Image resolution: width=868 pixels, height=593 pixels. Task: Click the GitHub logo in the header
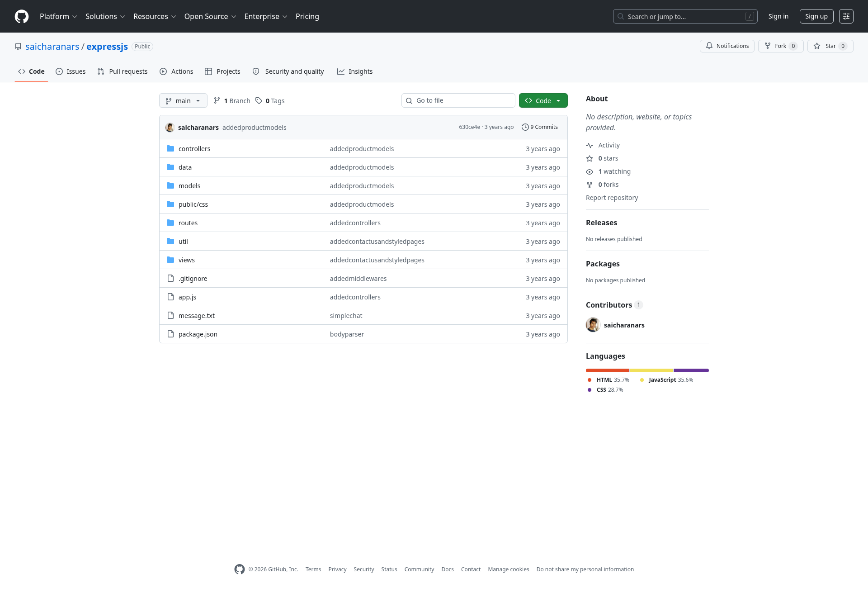click(x=22, y=16)
